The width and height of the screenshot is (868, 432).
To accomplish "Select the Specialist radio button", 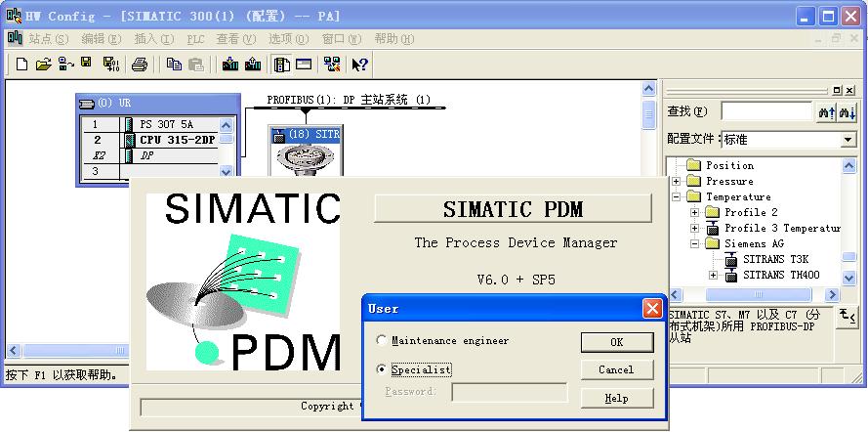I will point(382,368).
